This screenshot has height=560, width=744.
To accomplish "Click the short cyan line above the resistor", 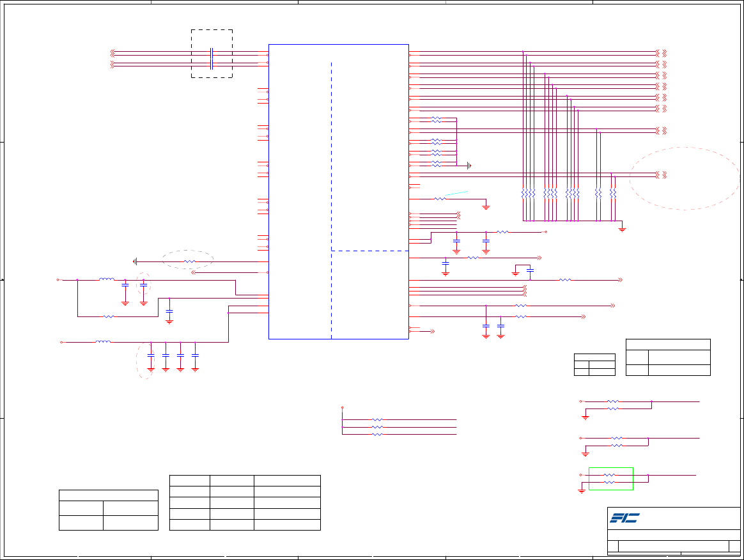I will [456, 193].
